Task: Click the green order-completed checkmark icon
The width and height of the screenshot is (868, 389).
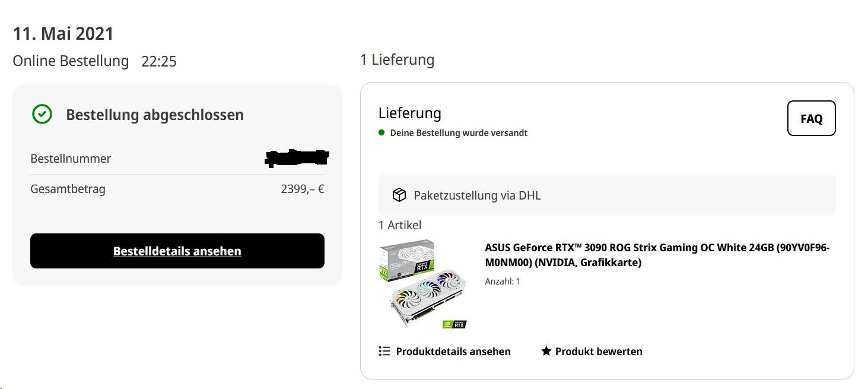Action: [x=42, y=114]
